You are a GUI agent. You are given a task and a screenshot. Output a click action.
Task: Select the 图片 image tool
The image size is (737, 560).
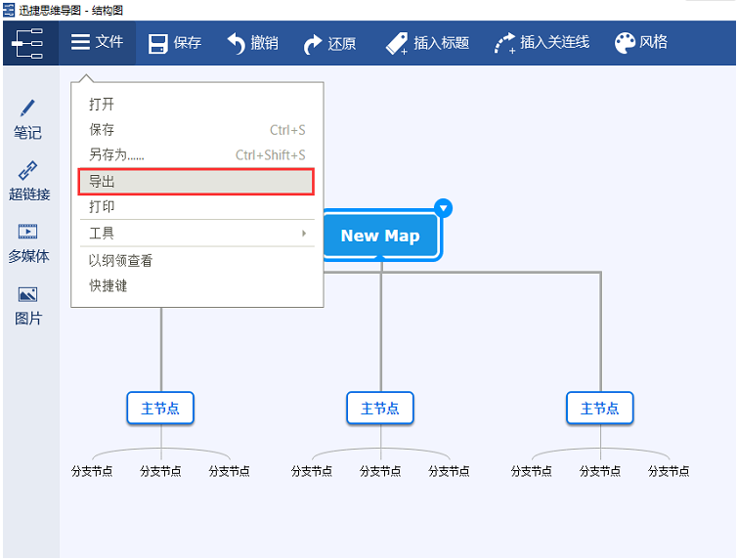coord(27,305)
